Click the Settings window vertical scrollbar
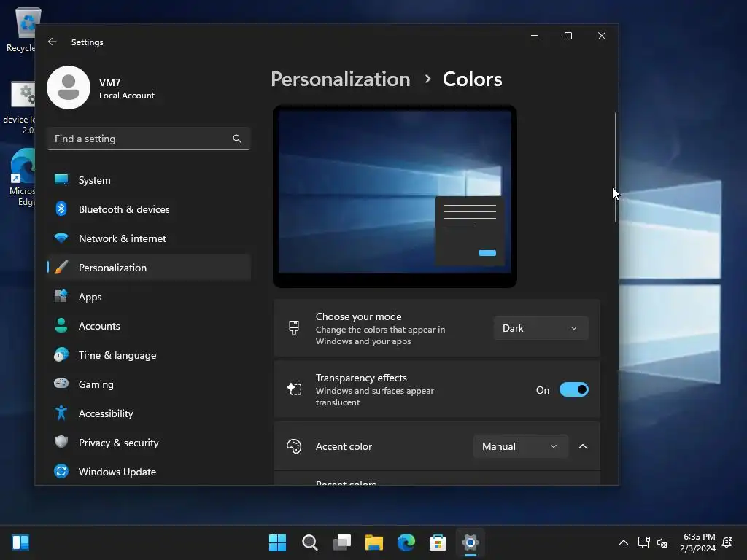The height and width of the screenshot is (560, 747). tap(616, 167)
